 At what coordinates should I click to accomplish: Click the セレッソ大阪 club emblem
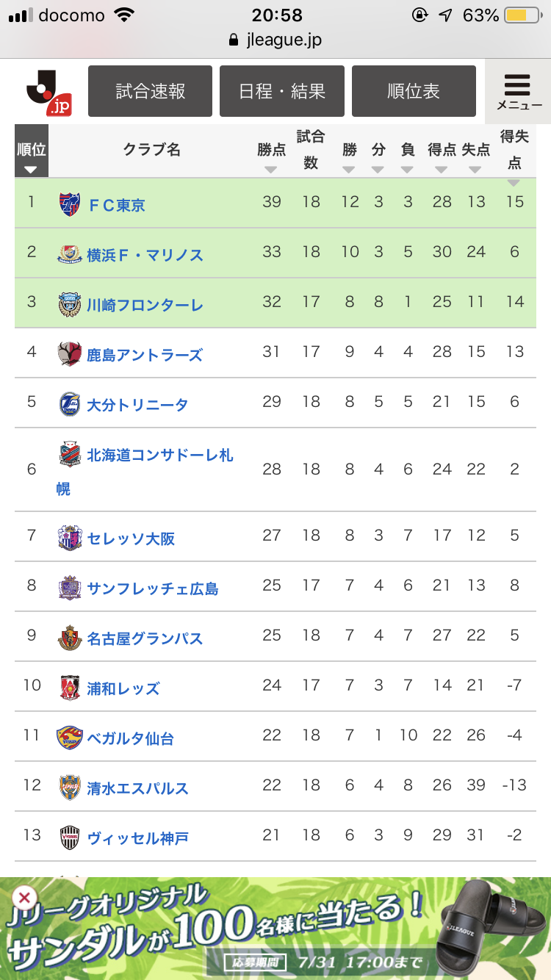point(70,538)
